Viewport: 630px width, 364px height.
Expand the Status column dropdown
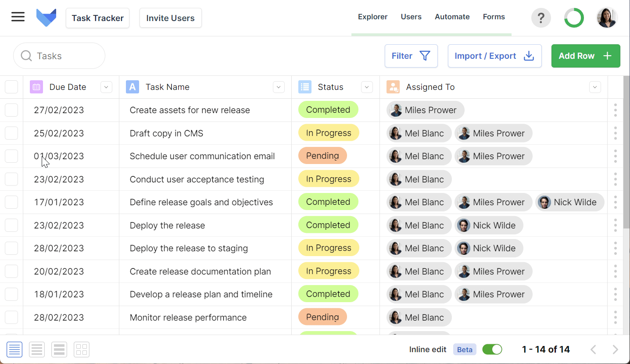pyautogui.click(x=367, y=87)
